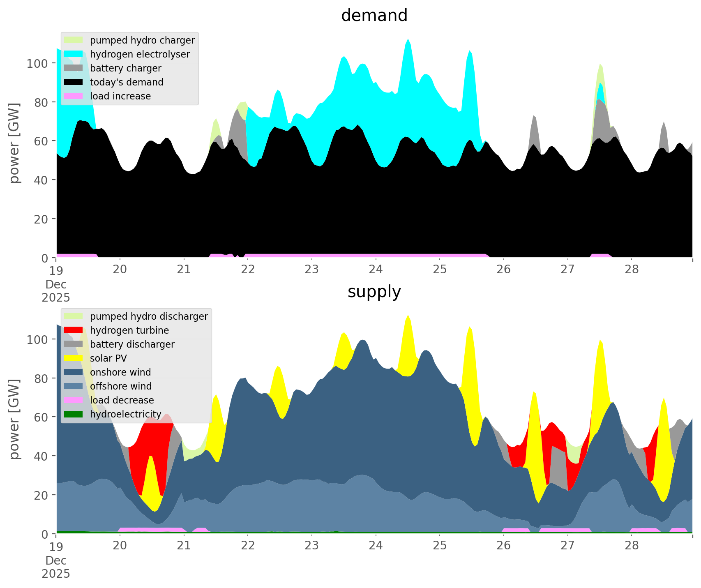Viewport: 701px width, 588px height.
Task: Select the pumped hydro discharger legend label
Action: click(149, 316)
